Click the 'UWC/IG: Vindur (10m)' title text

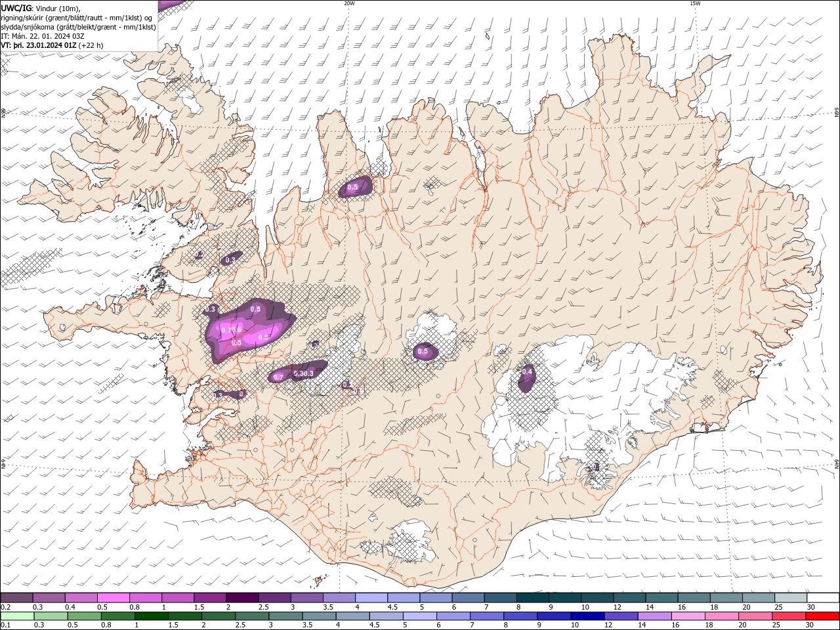pyautogui.click(x=41, y=8)
